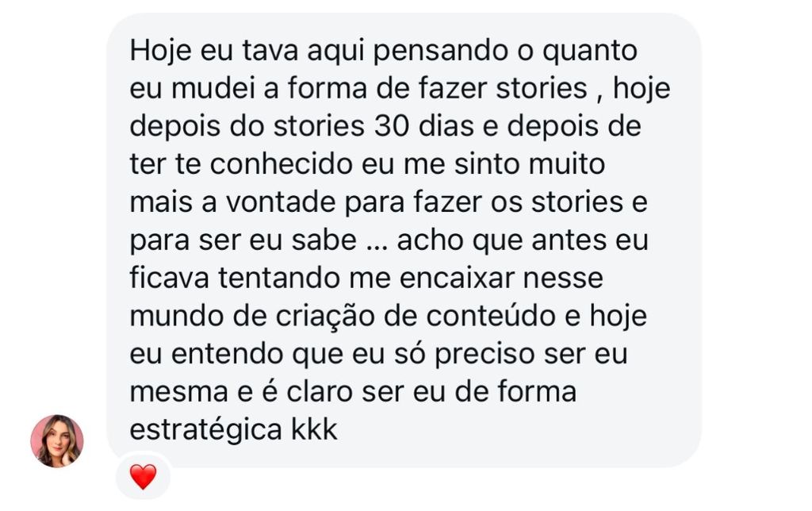Image resolution: width=812 pixels, height=511 pixels.
Task: Click the word "estratégica" in the message
Action: (206, 430)
